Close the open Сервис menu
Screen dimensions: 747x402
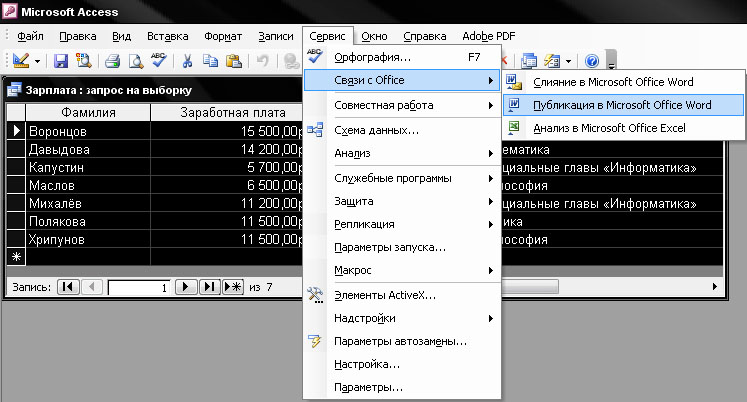[327, 36]
